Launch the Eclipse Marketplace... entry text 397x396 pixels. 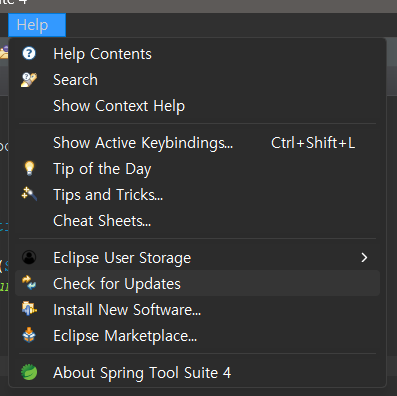pyautogui.click(x=125, y=336)
